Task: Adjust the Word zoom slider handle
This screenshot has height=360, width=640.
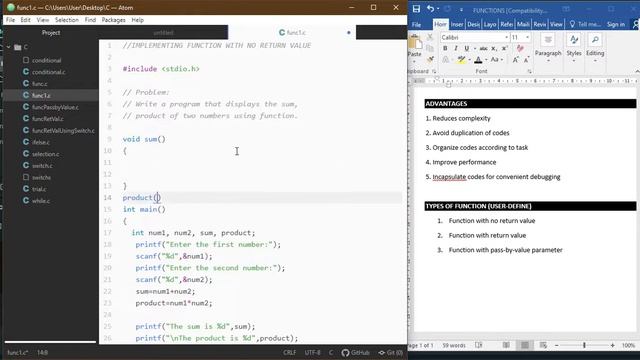Action: click(x=584, y=345)
